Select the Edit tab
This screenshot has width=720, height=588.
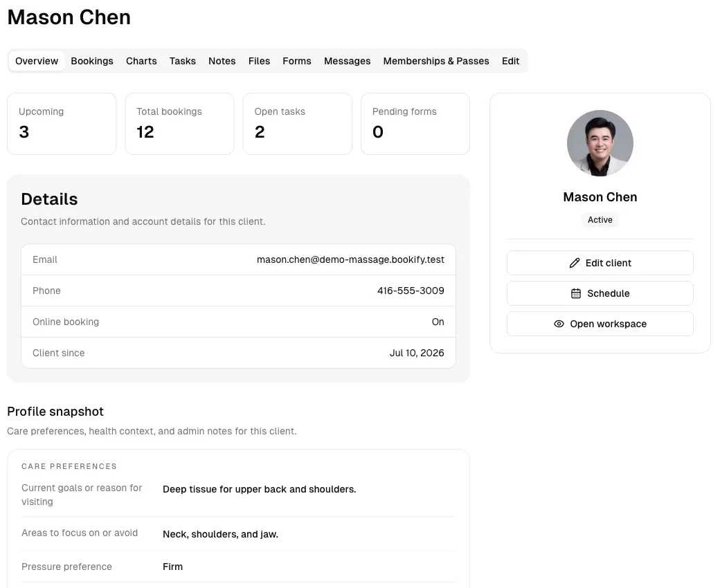(x=511, y=61)
